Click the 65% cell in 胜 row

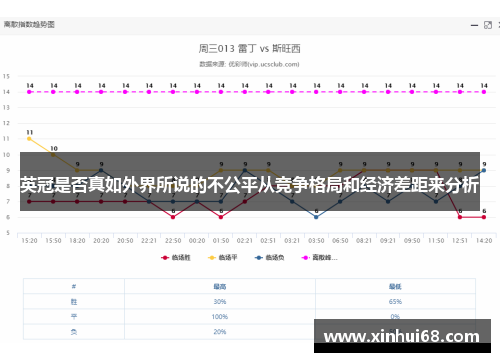coord(395,302)
